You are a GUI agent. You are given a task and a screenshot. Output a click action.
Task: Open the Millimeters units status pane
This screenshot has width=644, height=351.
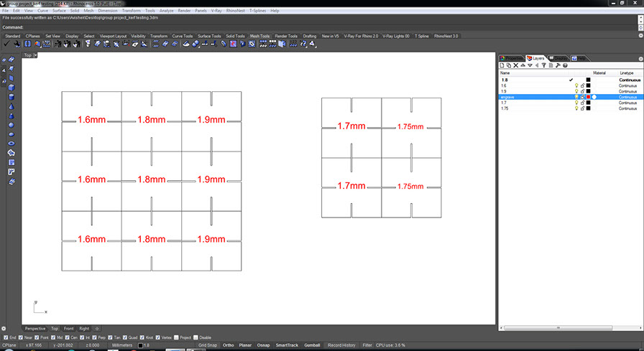pyautogui.click(x=122, y=345)
